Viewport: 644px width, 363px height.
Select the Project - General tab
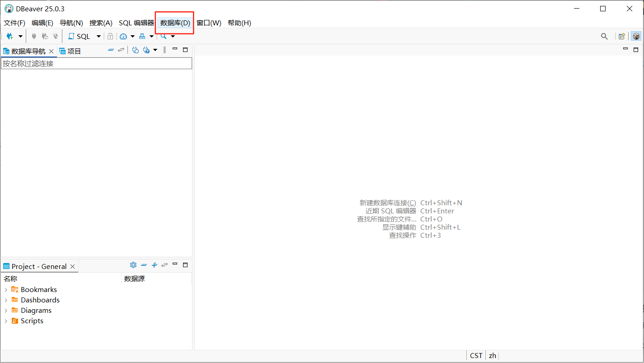[35, 266]
